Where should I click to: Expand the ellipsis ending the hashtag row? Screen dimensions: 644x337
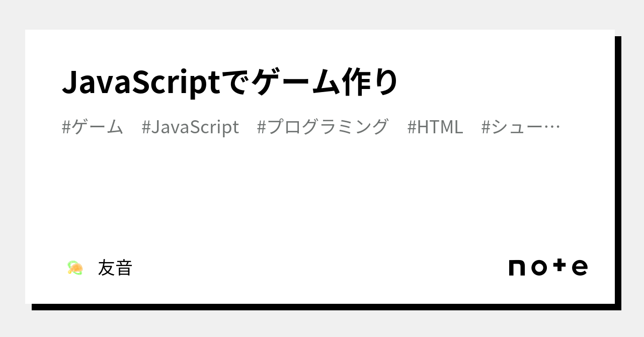(552, 127)
